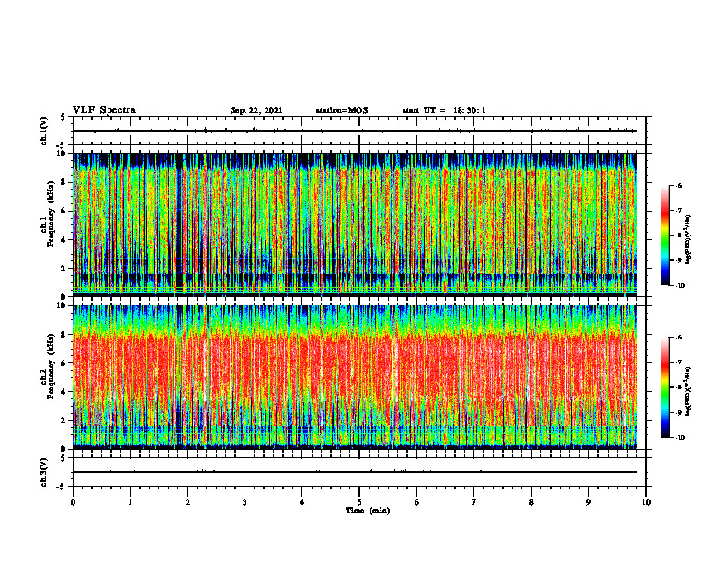Click the "-7" tick on ch.2 colorbar
The width and height of the screenshot is (728, 563).
point(678,362)
